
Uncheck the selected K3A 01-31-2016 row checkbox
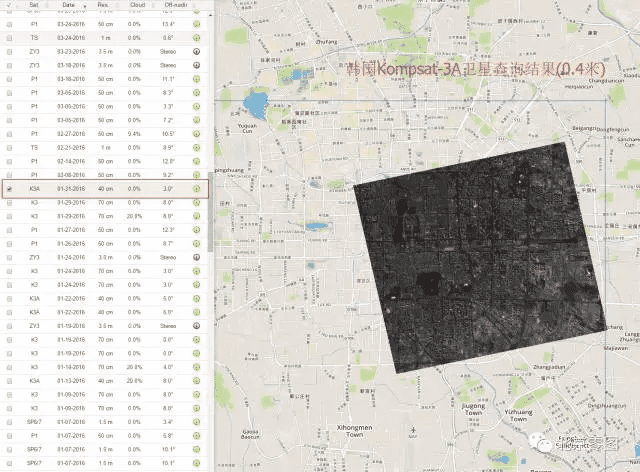tap(9, 189)
